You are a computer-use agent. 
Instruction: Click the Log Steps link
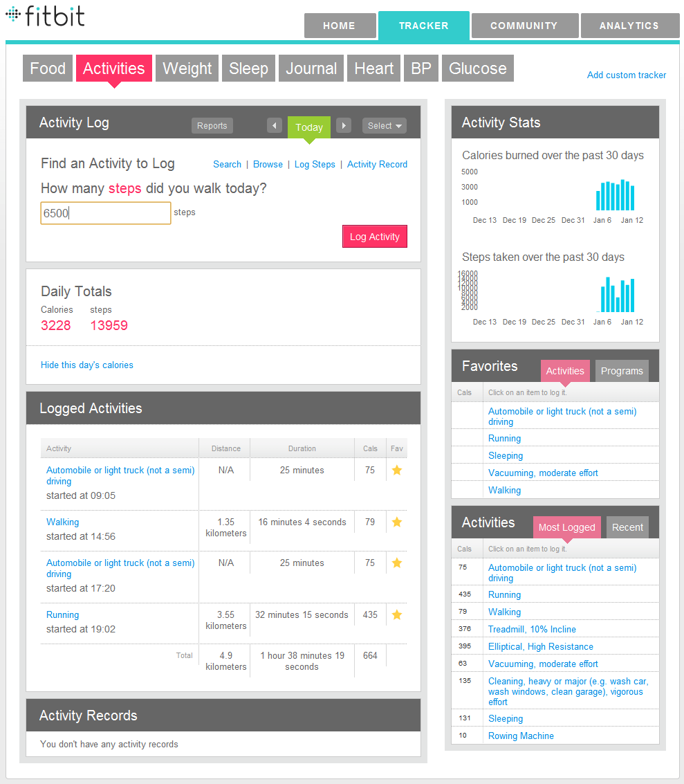tap(315, 165)
